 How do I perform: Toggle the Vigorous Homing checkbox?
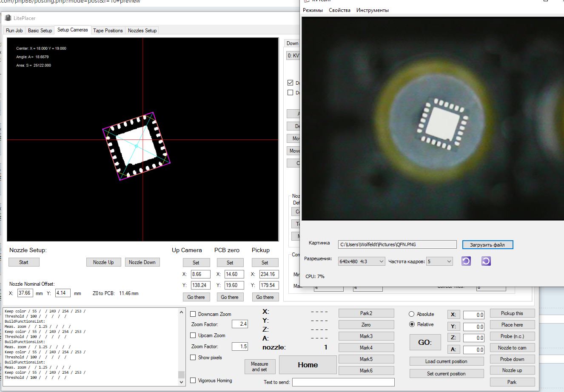[x=193, y=381]
